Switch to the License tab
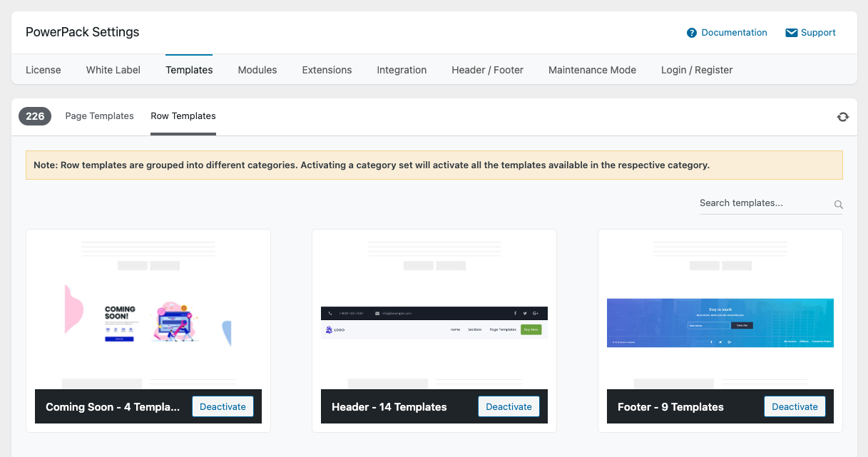Viewport: 868px width, 457px height. point(44,70)
